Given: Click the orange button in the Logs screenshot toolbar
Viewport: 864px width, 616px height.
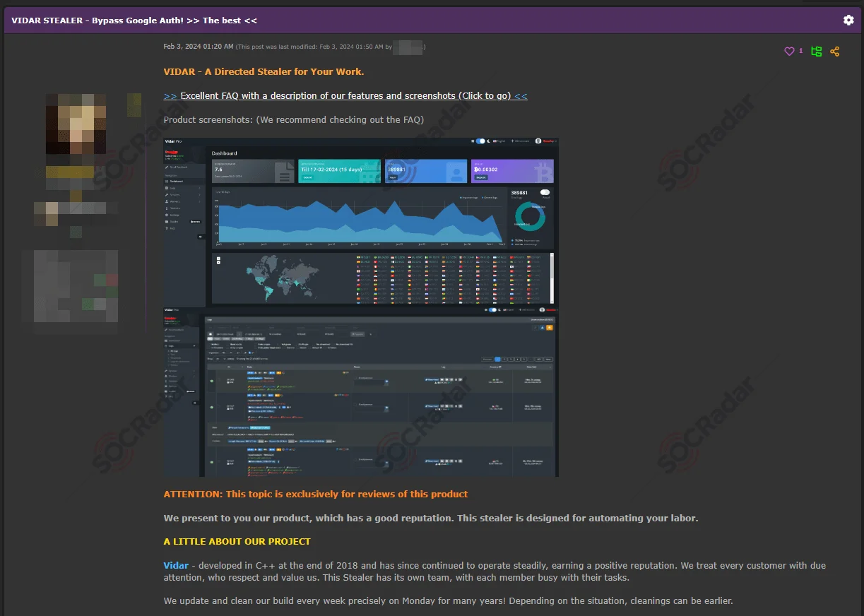Looking at the screenshot, I should pos(550,327).
